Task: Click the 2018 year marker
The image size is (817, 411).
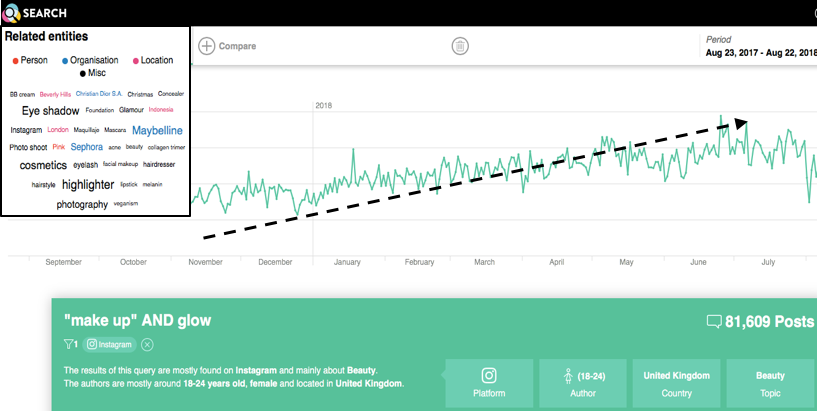Action: (x=324, y=106)
